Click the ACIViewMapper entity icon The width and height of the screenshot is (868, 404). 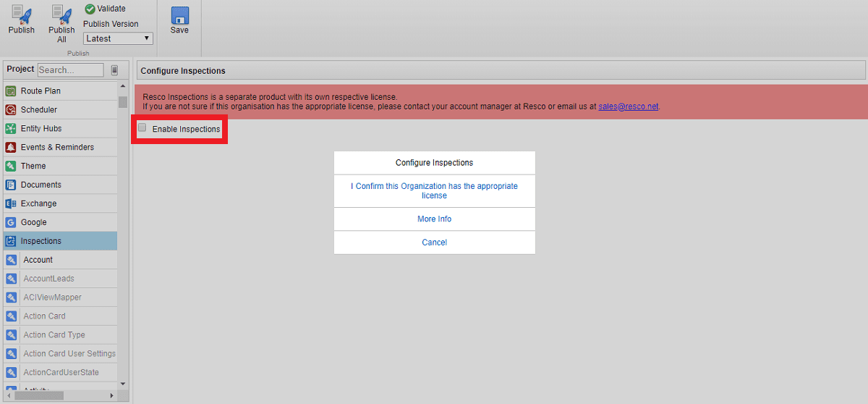[11, 298]
